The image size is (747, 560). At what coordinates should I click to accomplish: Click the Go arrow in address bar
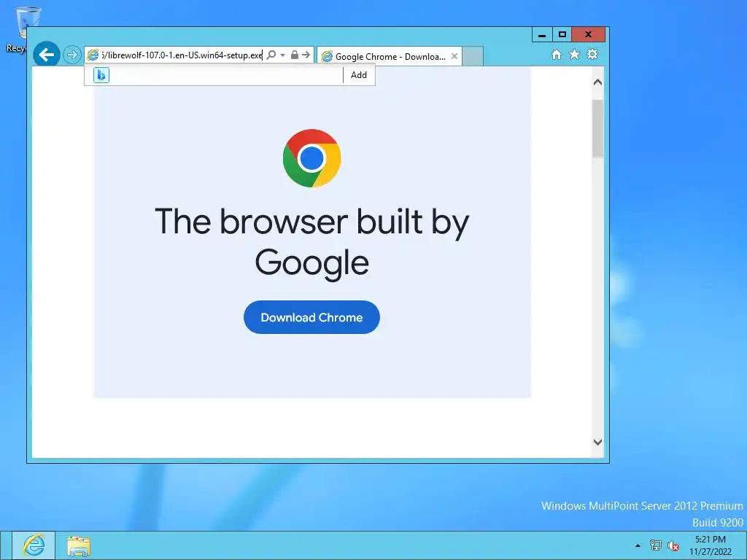tap(306, 55)
